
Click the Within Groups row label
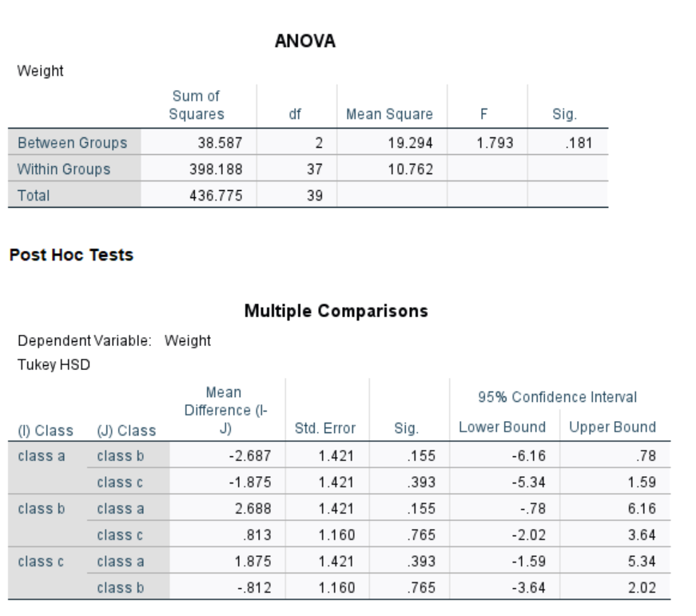click(64, 169)
